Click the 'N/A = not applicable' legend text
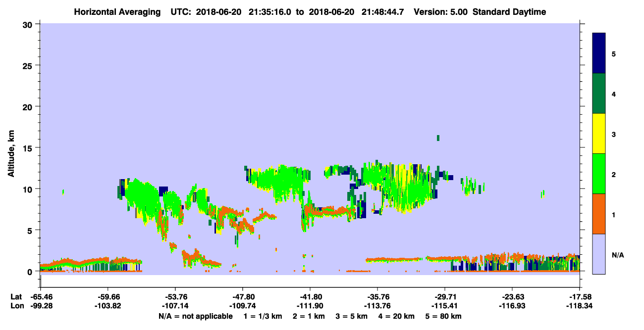The width and height of the screenshot is (644, 330). click(195, 316)
